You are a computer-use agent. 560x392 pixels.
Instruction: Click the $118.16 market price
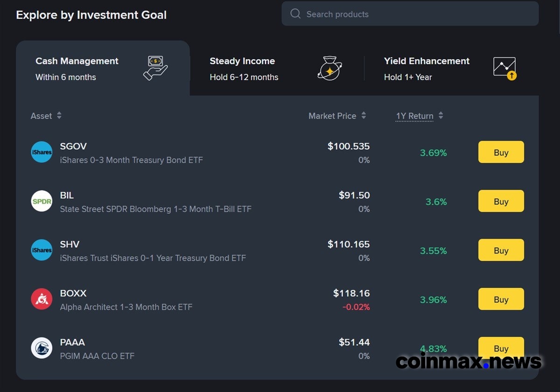coord(351,293)
